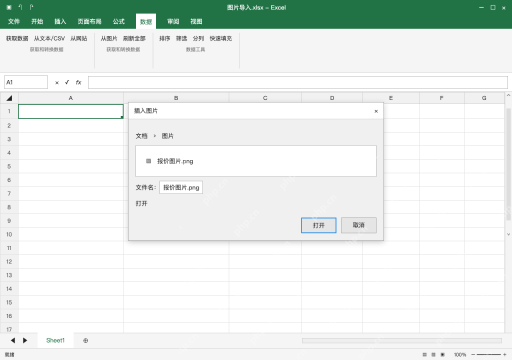This screenshot has width=512, height=360.
Task: Click the Name Box showing A1
Action: 26,82
